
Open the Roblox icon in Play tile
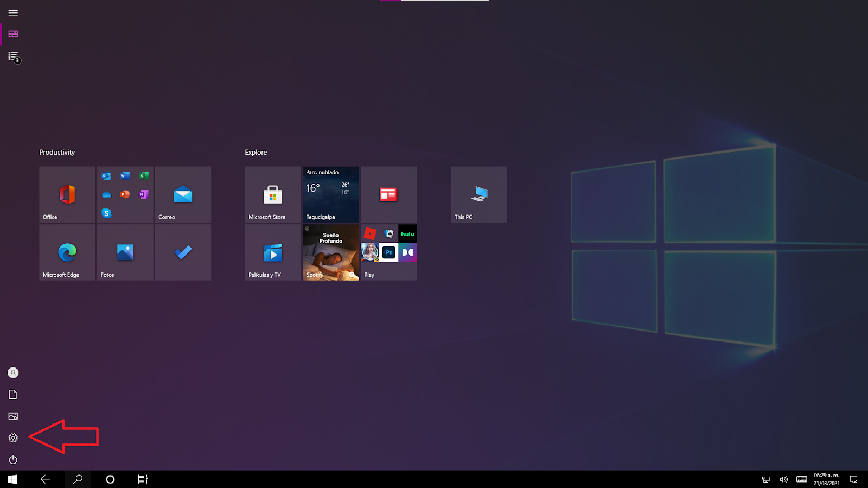click(x=370, y=234)
